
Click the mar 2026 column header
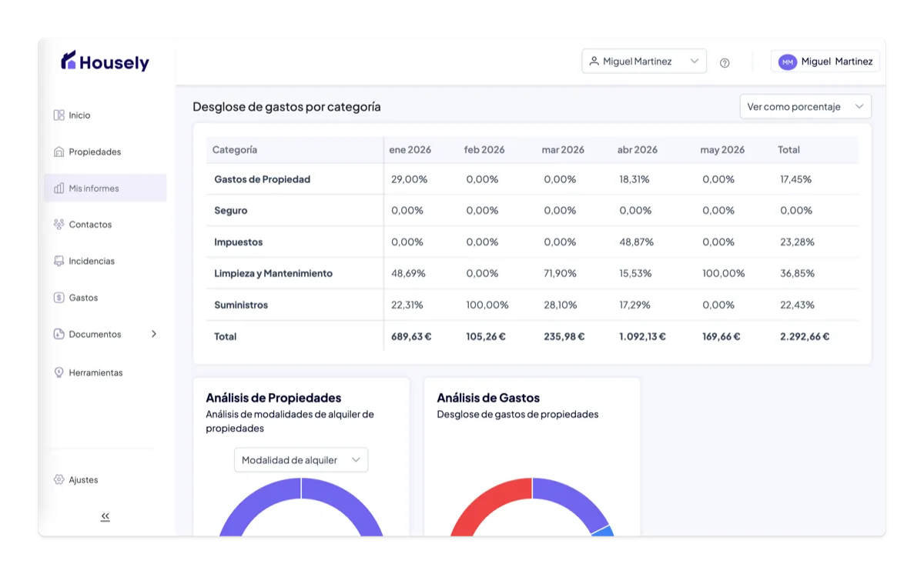[x=563, y=150]
